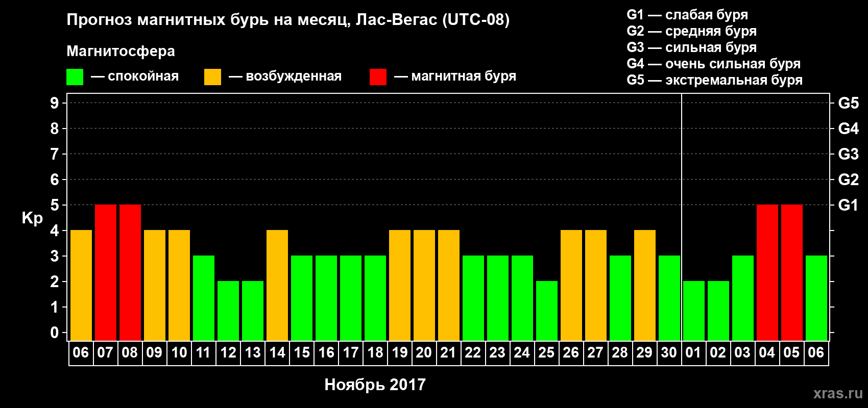868x408 pixels.
Task: Click the 'G2 — средняя буря' legend line
Action: coord(691,31)
